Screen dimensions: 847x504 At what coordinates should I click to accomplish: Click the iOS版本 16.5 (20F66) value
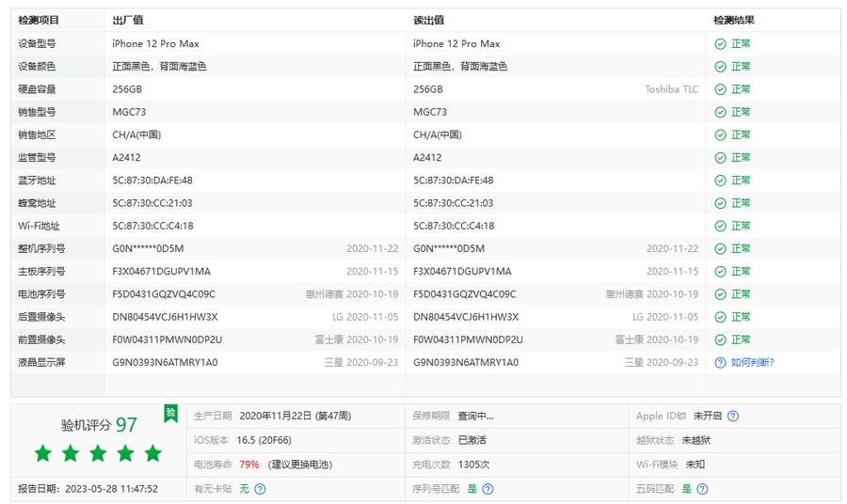click(x=264, y=440)
